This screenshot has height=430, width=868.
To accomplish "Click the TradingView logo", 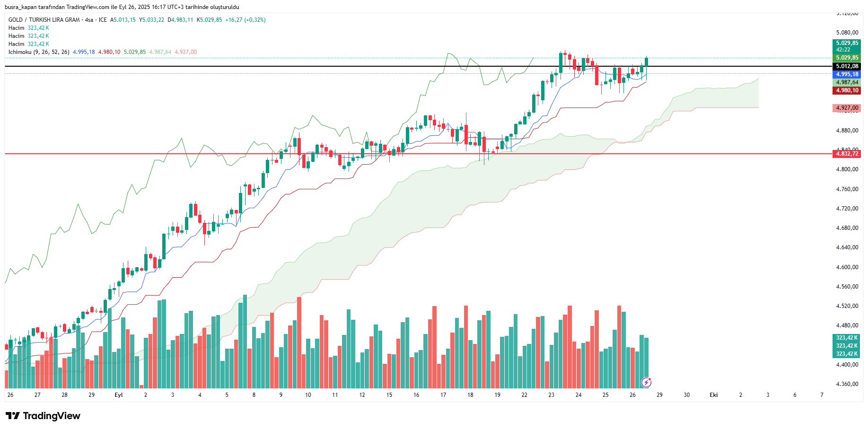I will click(x=43, y=416).
